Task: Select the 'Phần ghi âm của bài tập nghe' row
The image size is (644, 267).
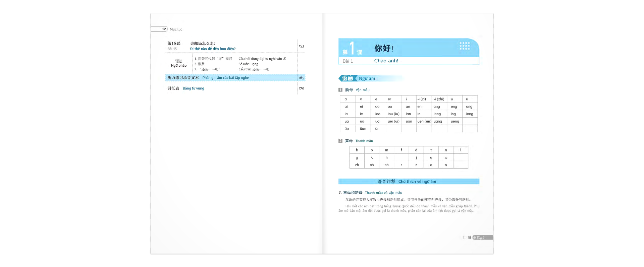Action: pyautogui.click(x=225, y=78)
